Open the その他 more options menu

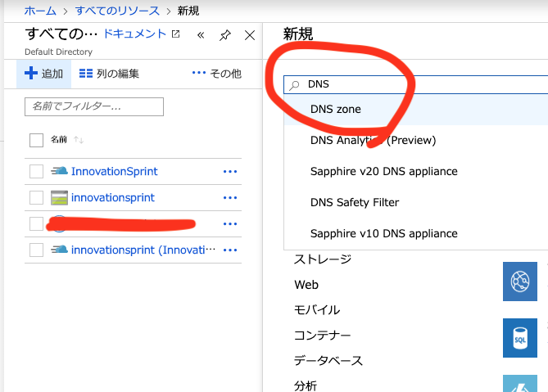217,74
